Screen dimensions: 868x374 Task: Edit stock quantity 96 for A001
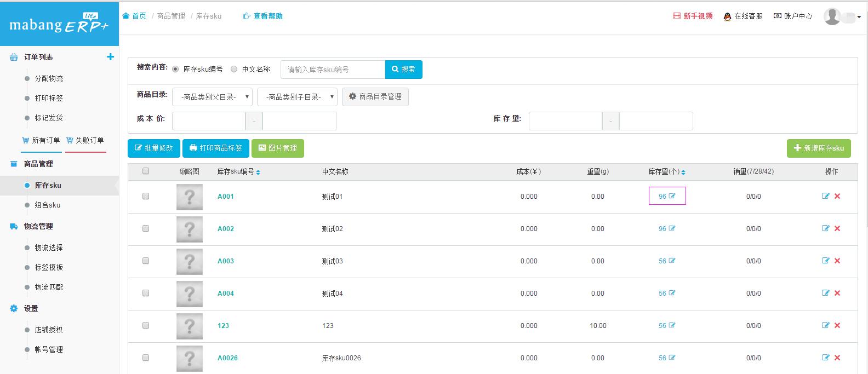click(x=672, y=196)
